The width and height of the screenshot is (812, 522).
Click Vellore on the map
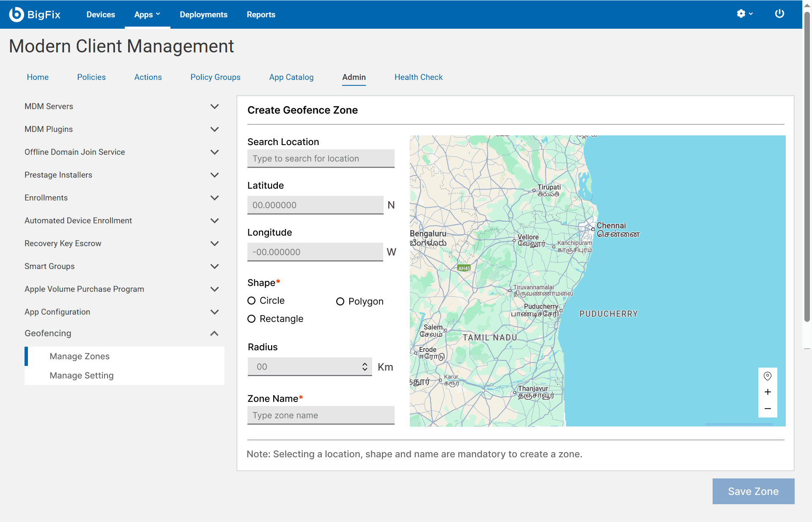pos(528,237)
